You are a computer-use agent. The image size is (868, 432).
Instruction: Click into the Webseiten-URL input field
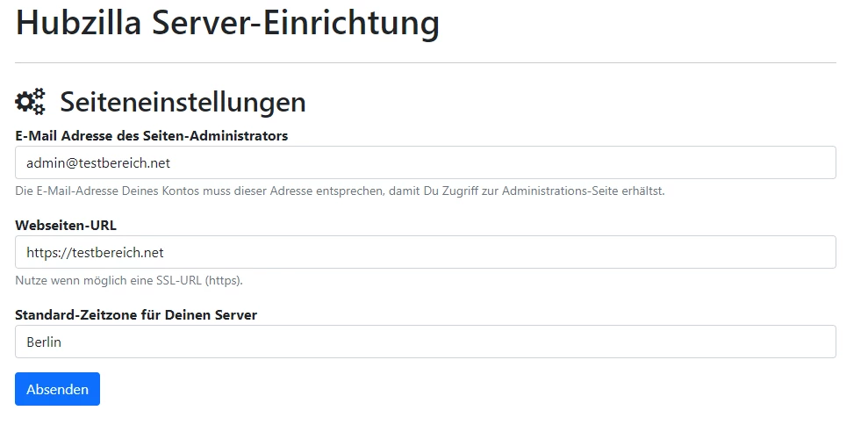425,252
